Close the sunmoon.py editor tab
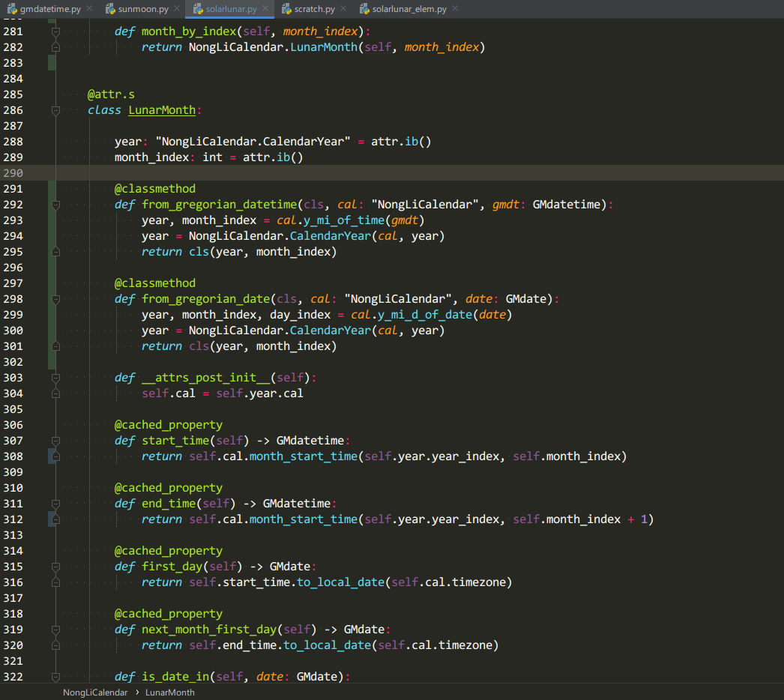Viewport: 784px width, 700px height. point(177,9)
